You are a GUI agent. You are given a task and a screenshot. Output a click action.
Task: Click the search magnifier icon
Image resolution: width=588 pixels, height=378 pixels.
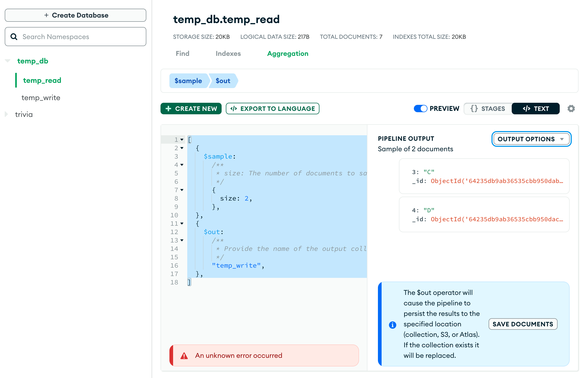point(14,37)
